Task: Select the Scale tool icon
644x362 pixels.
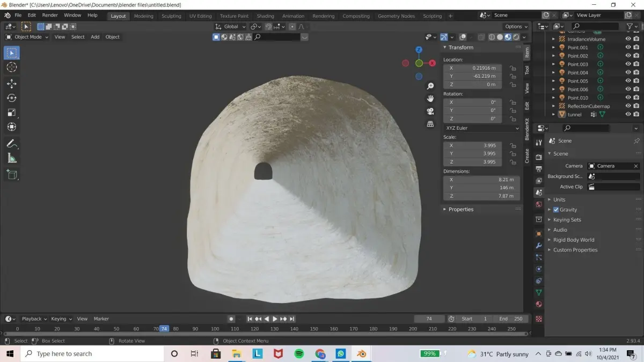Action: [11, 113]
